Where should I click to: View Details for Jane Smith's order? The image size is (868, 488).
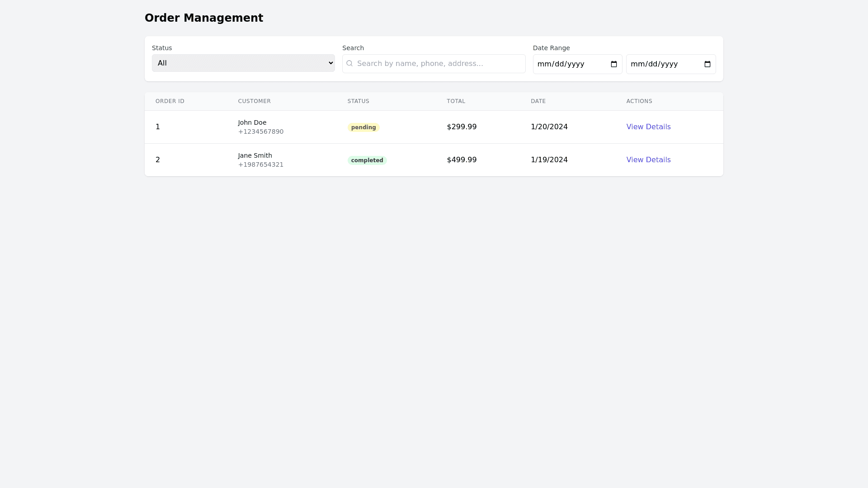(648, 160)
